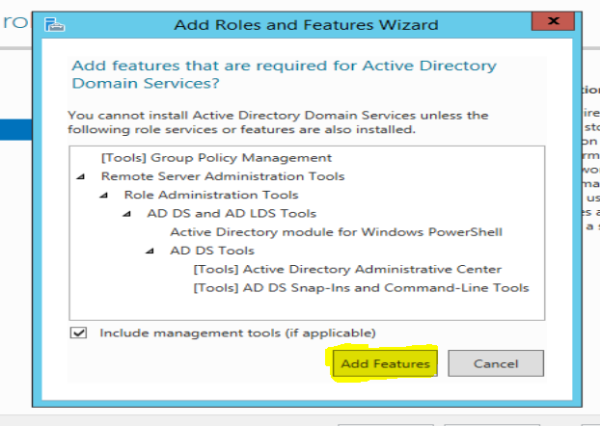Click the 'You cannot install Active Directory' description
Viewport: 600px width, 426px height.
click(x=278, y=122)
